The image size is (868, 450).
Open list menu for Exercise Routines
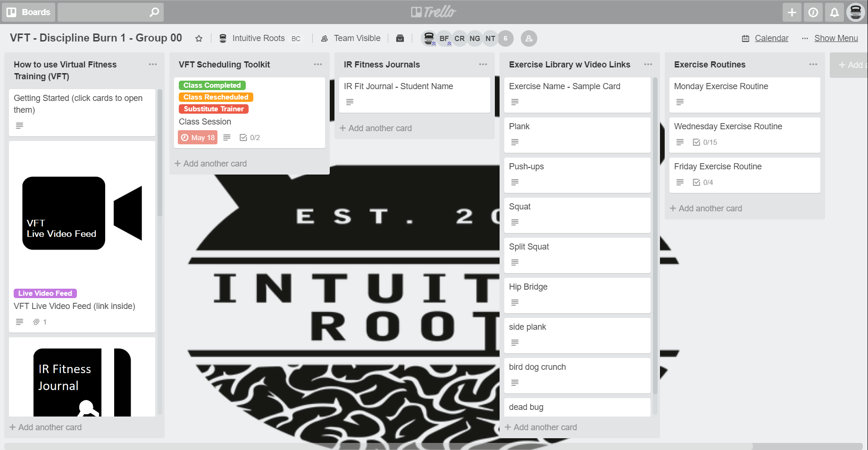click(813, 65)
